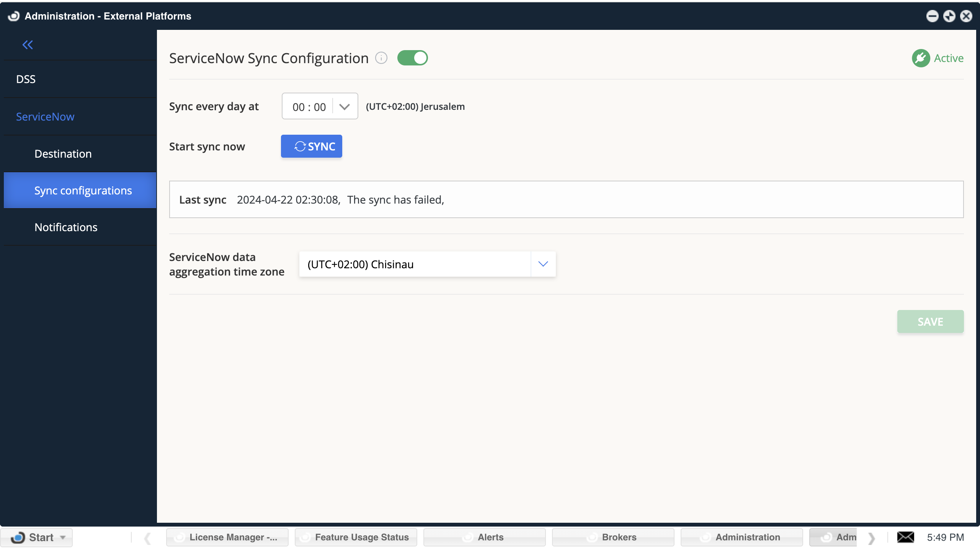Click the info icon beside ServiceNow Sync Configuration
The width and height of the screenshot is (980, 548).
(381, 58)
